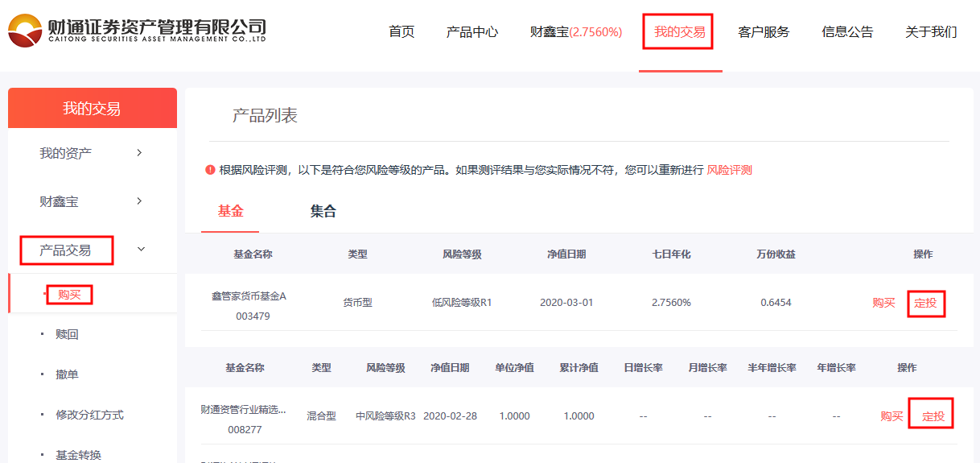The width and height of the screenshot is (980, 463).
Task: Open the 产品中心 nav item
Action: [472, 32]
